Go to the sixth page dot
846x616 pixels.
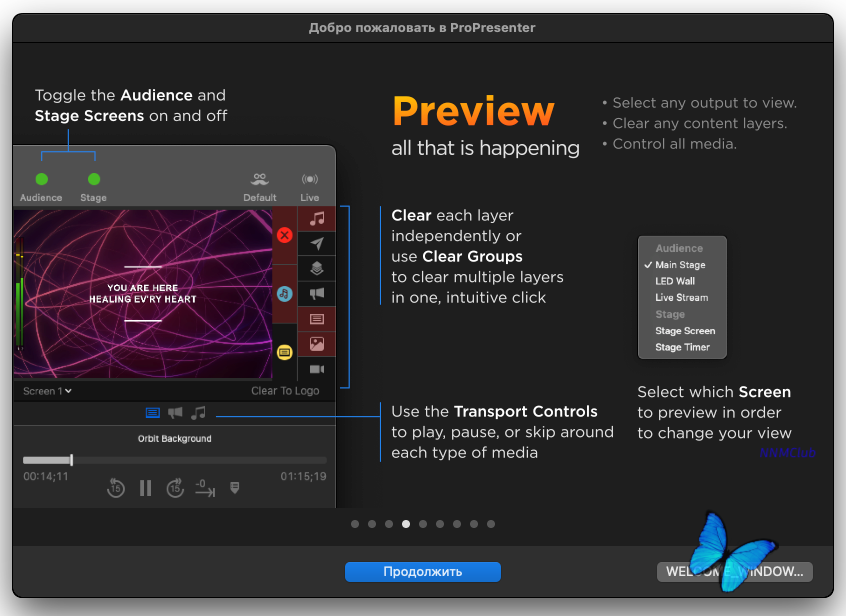440,524
